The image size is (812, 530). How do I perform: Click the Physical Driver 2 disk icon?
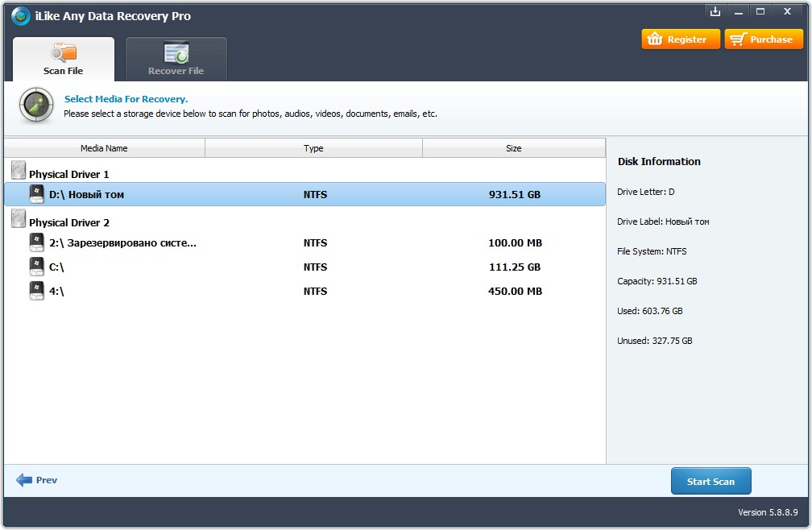click(19, 219)
